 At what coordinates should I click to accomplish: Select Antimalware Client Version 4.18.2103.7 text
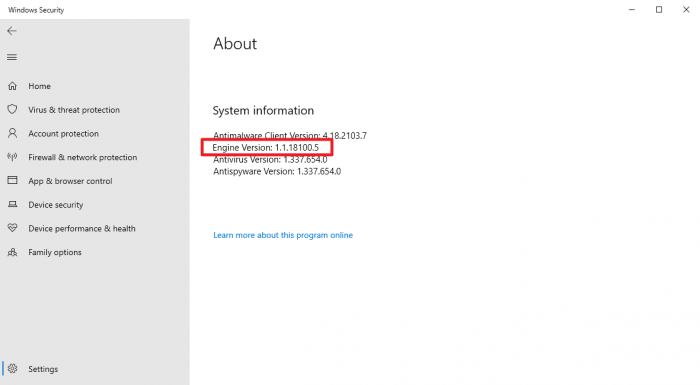(x=290, y=135)
